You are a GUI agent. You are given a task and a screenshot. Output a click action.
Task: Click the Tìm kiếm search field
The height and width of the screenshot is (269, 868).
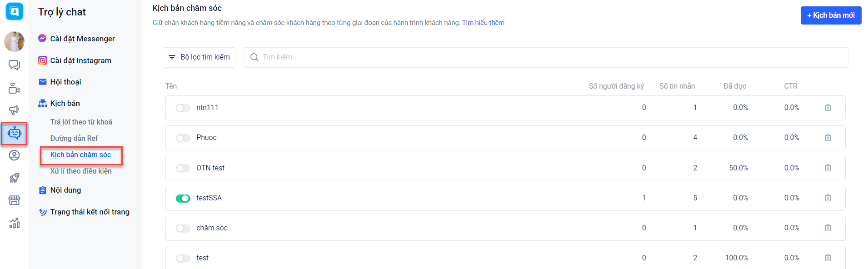[x=545, y=57]
